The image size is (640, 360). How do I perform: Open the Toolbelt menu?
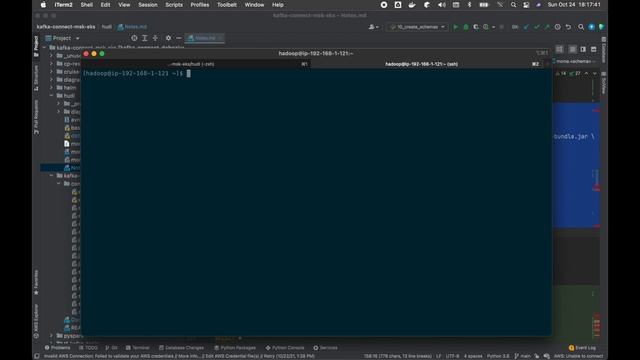227,5
